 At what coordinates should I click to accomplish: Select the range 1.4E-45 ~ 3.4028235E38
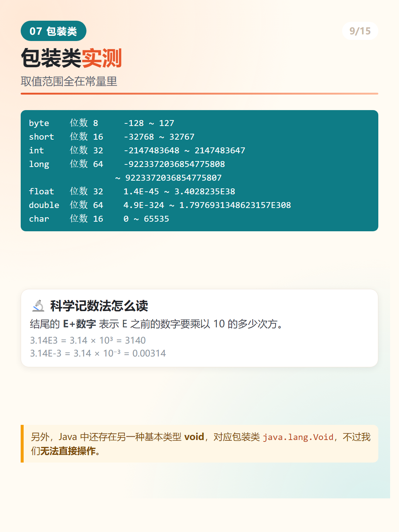pyautogui.click(x=179, y=191)
